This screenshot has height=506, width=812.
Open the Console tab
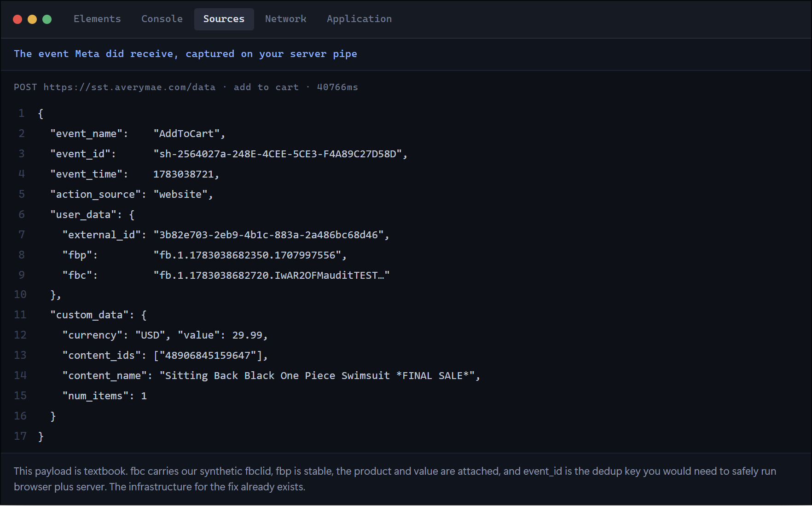pyautogui.click(x=162, y=19)
